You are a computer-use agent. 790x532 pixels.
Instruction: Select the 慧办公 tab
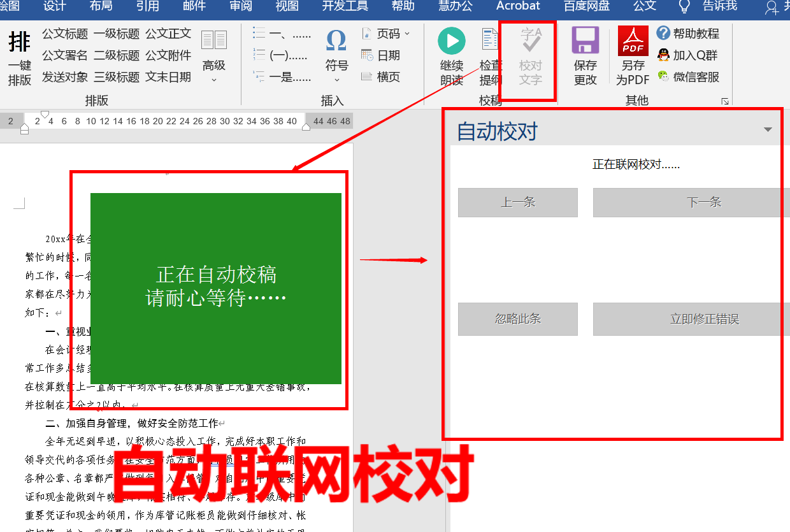[455, 6]
